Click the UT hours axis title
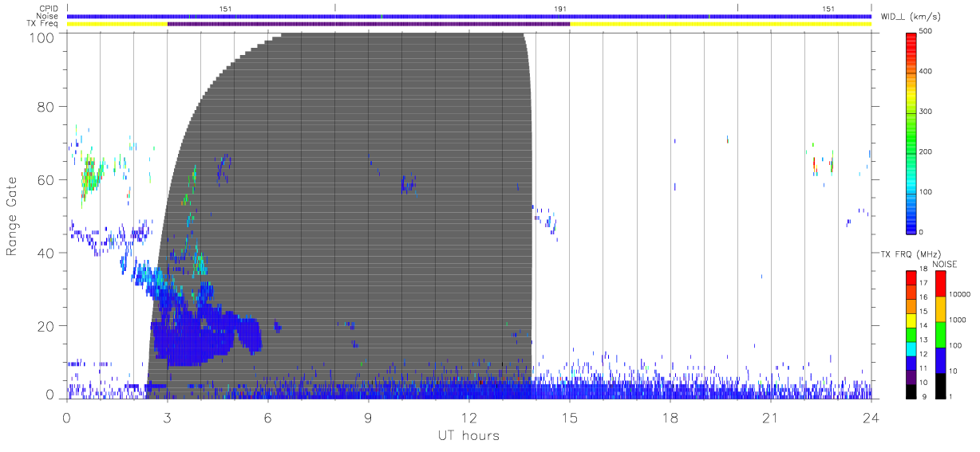Screen dimensions: 980x452 pos(468,436)
